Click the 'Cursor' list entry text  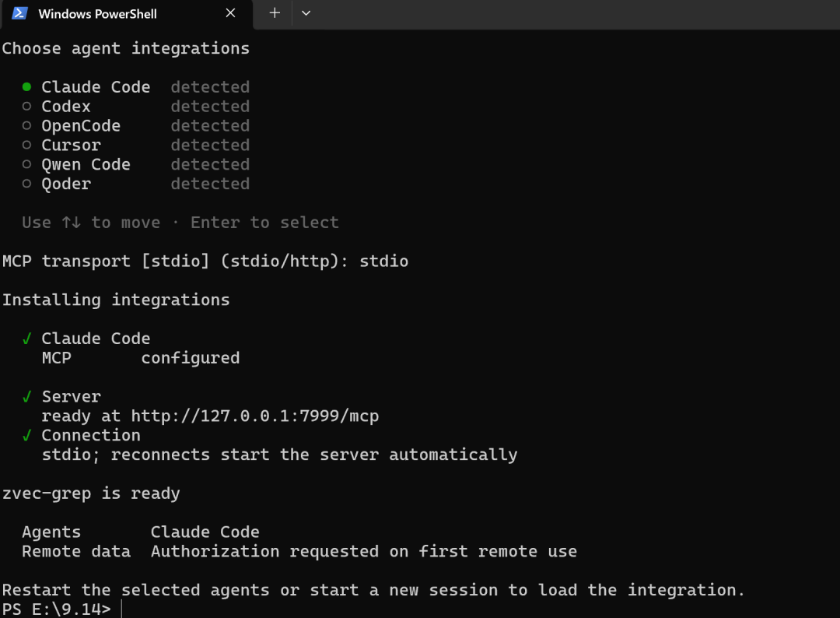click(x=72, y=145)
